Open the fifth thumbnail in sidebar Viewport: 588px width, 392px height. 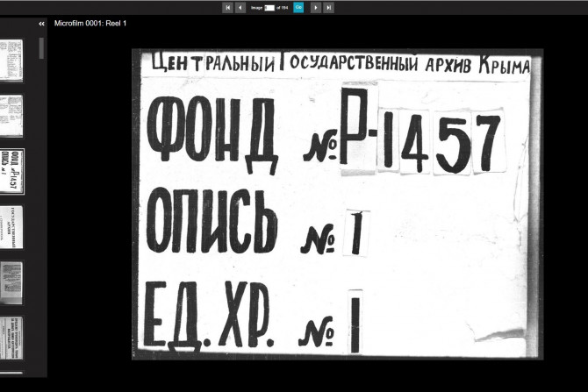coord(11,282)
